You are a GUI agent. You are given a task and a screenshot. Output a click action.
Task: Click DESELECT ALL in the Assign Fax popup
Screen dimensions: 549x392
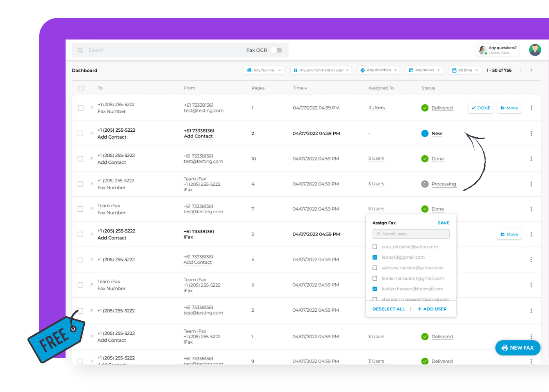pos(389,309)
